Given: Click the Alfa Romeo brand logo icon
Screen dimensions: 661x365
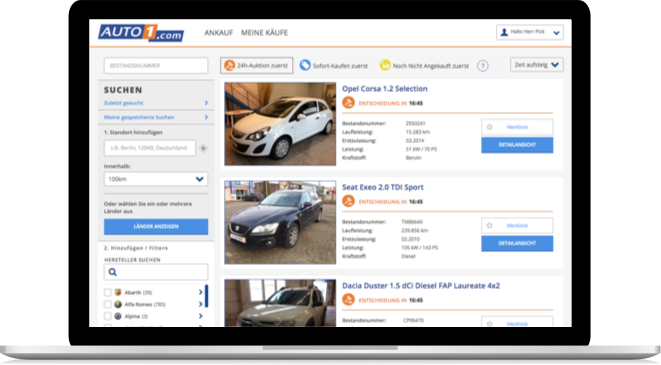Looking at the screenshot, I should (118, 304).
